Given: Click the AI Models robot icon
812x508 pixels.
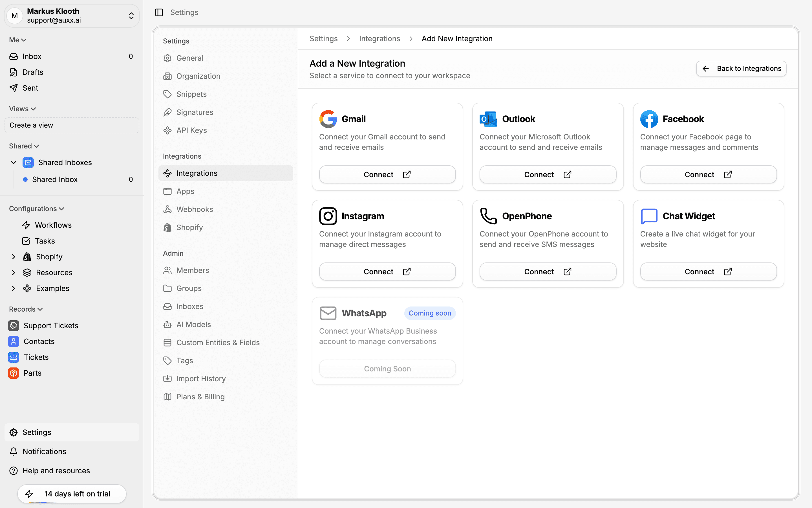Looking at the screenshot, I should (x=167, y=325).
